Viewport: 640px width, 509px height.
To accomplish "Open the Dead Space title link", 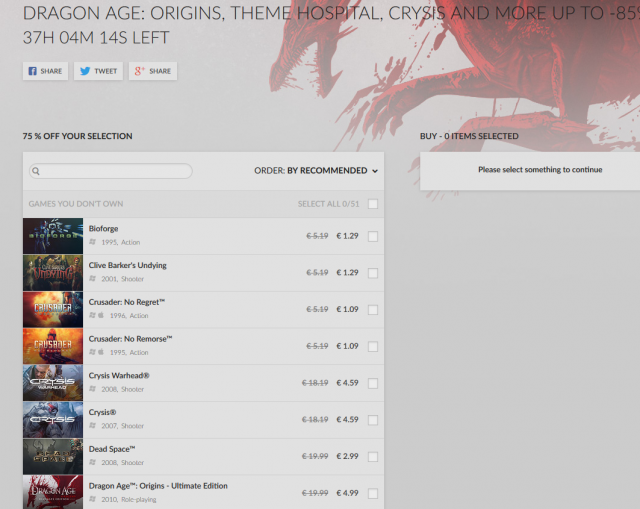I will [x=112, y=449].
